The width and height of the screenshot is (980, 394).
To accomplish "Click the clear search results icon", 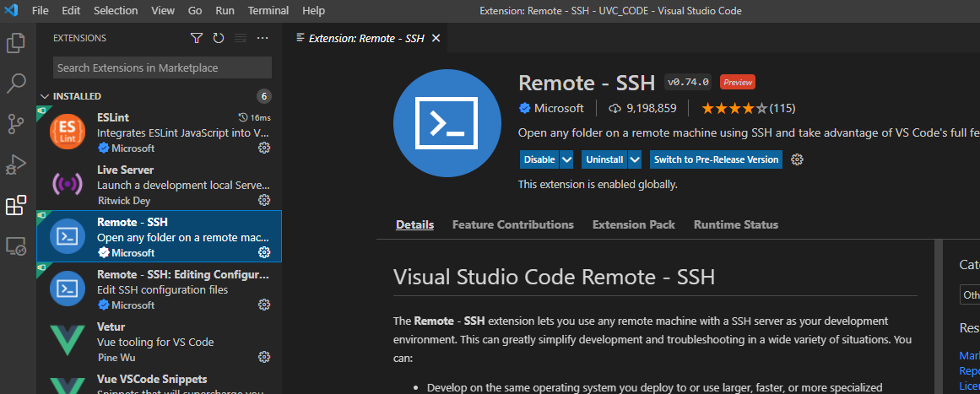I will pyautogui.click(x=241, y=39).
